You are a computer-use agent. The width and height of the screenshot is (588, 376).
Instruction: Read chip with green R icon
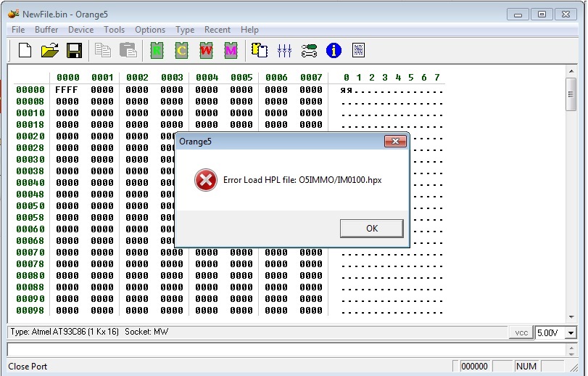tap(157, 50)
